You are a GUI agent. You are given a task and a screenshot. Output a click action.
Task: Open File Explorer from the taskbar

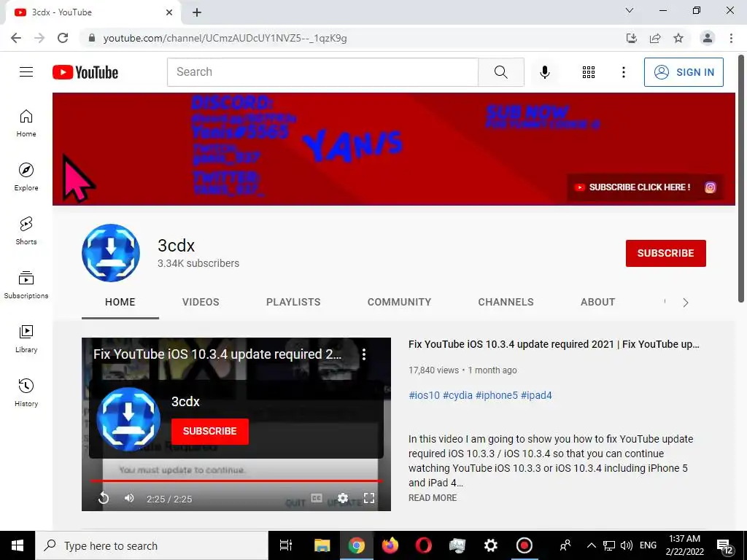(322, 545)
